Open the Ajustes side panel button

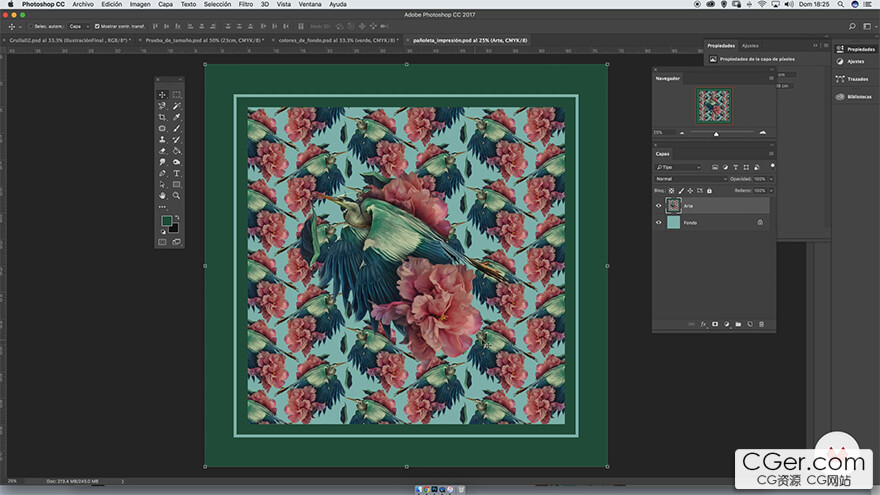(850, 62)
